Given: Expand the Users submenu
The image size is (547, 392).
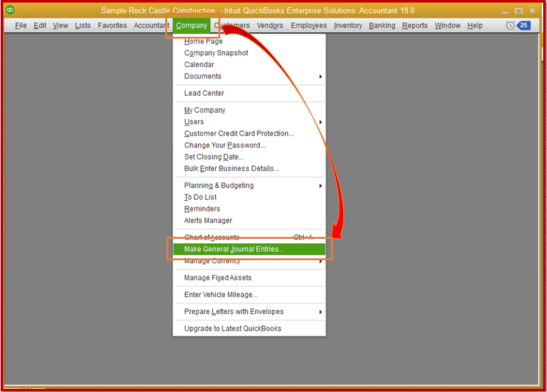Looking at the screenshot, I should pos(249,122).
